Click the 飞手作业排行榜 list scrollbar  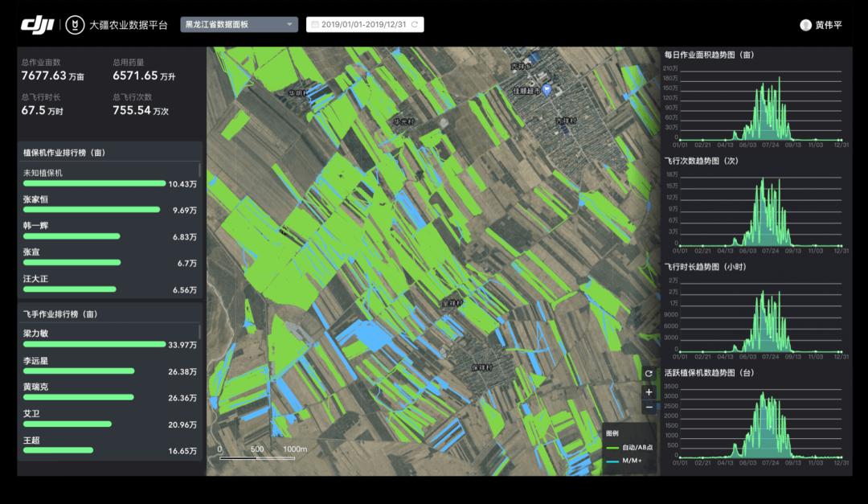click(199, 332)
